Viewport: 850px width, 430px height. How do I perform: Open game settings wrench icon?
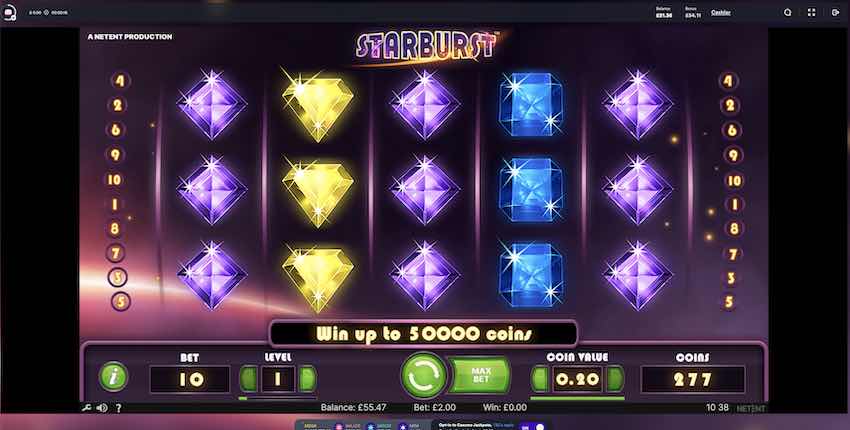point(86,408)
